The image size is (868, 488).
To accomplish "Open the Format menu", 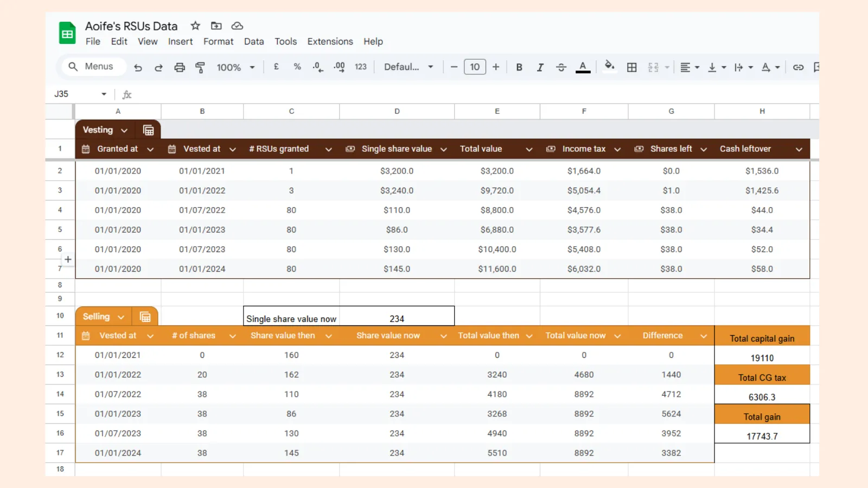I will point(218,41).
